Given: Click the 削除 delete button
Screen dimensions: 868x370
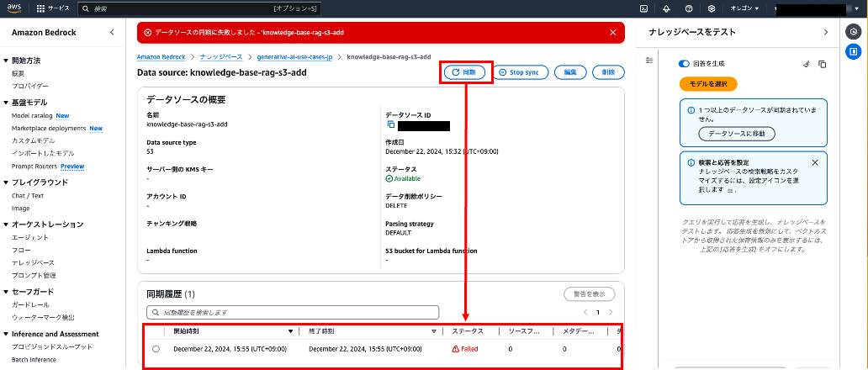Looking at the screenshot, I should point(608,72).
